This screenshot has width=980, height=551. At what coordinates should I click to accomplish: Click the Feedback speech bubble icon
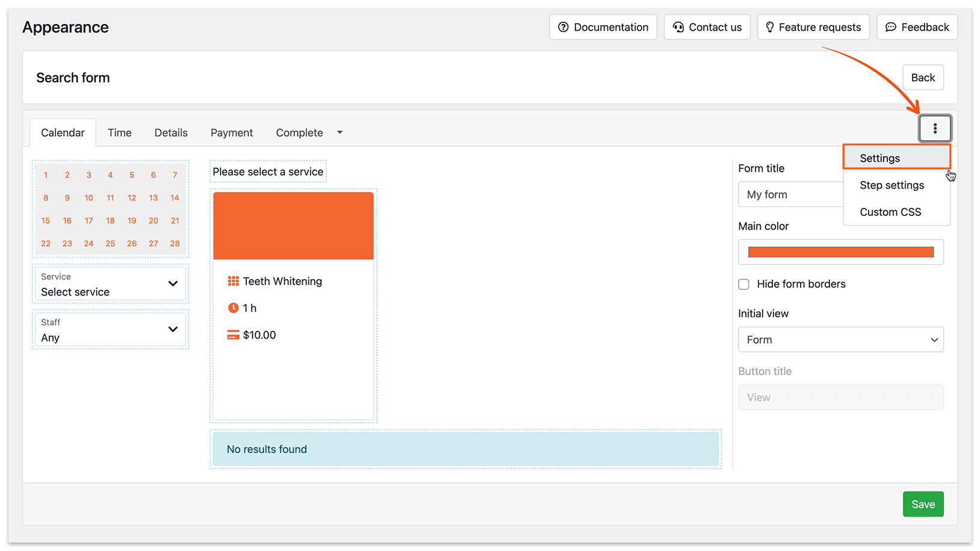[891, 27]
